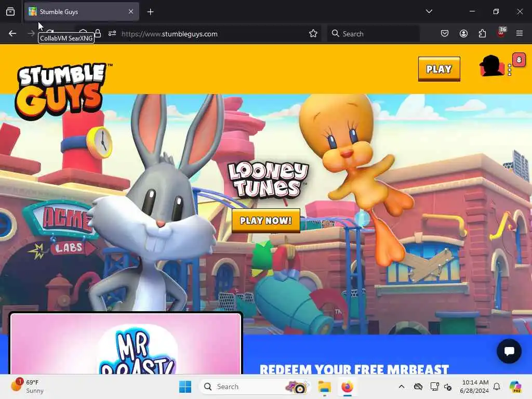Open the network display tray icon
The image size is (532, 399).
[434, 387]
